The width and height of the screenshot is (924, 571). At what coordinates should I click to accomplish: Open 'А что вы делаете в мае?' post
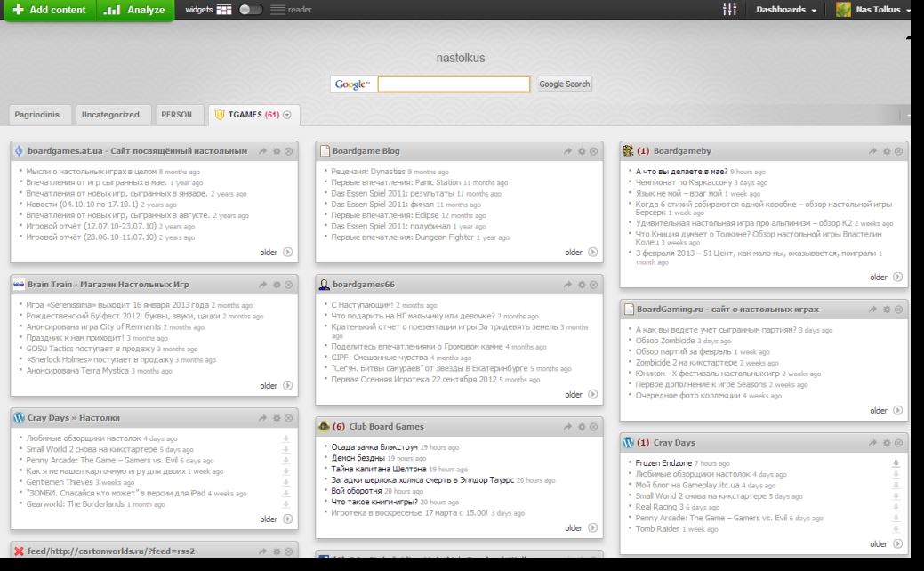click(x=681, y=172)
